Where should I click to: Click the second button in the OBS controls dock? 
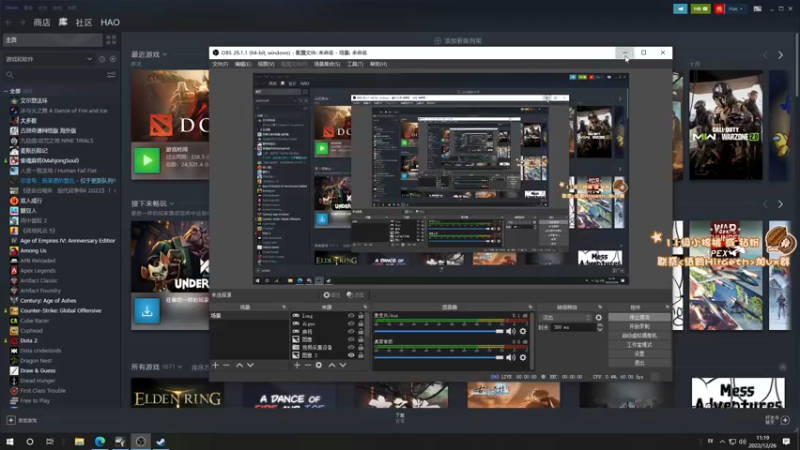point(639,327)
